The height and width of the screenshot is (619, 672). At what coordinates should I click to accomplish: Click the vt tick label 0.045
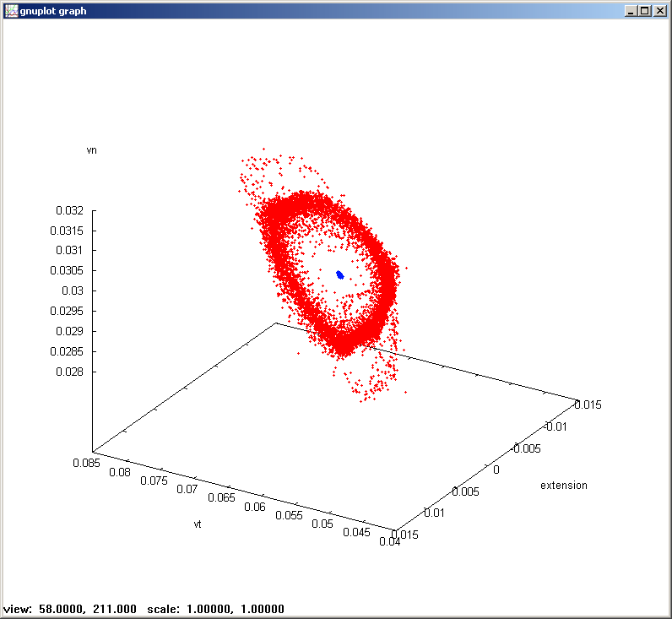click(356, 532)
